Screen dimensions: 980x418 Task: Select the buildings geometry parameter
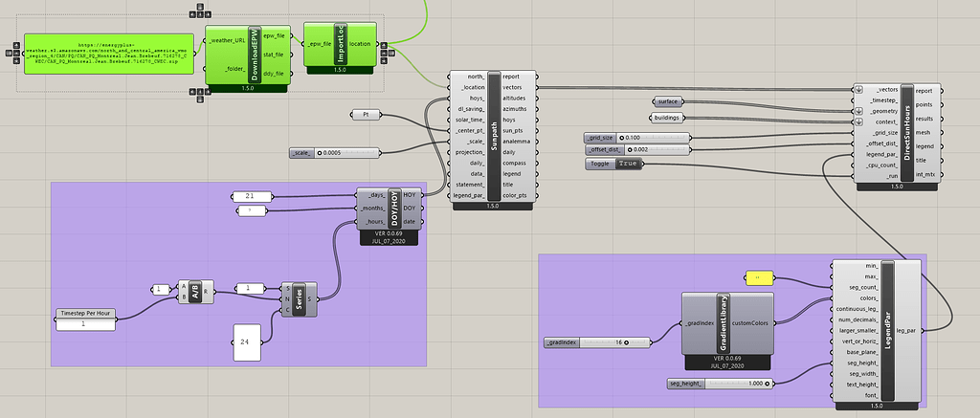[x=667, y=117]
